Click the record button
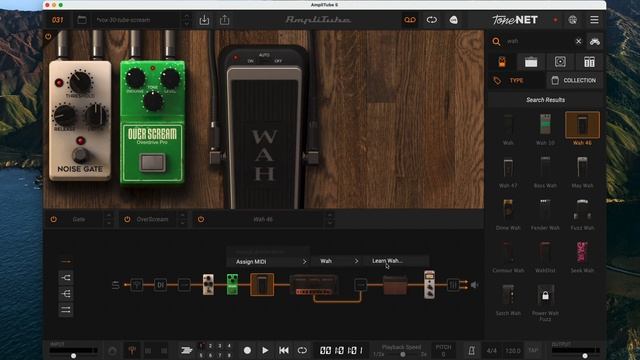The image size is (640, 360). click(x=247, y=350)
